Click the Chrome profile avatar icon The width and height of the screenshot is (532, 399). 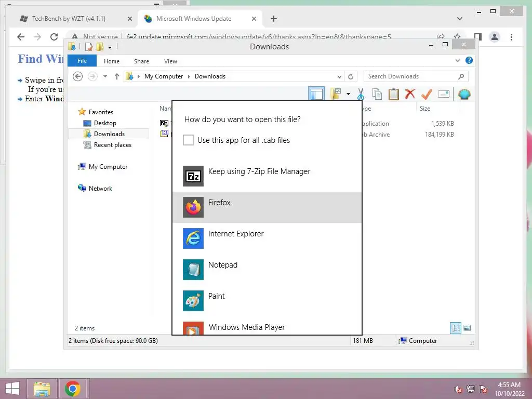[x=495, y=37]
